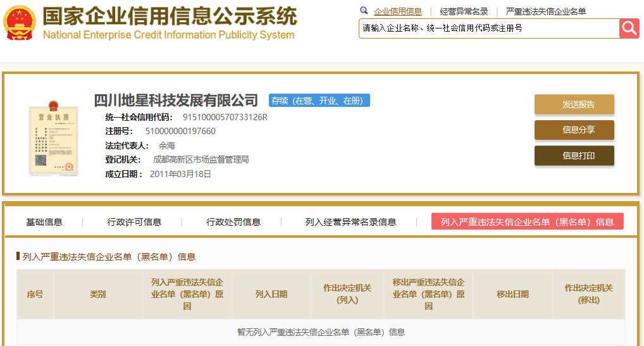Click the red magnifier search button
644x346 pixels.
tap(629, 28)
